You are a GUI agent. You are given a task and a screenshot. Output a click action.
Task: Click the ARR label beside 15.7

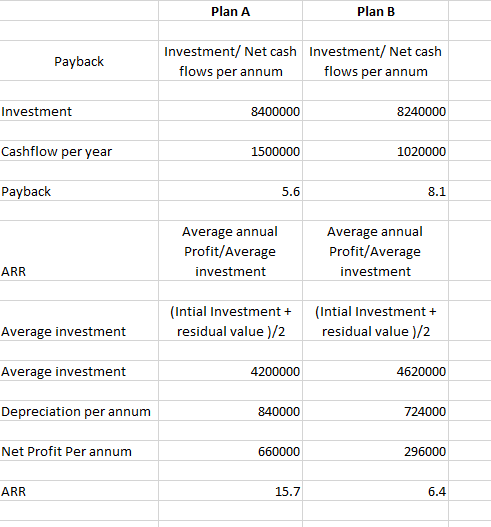[13, 491]
